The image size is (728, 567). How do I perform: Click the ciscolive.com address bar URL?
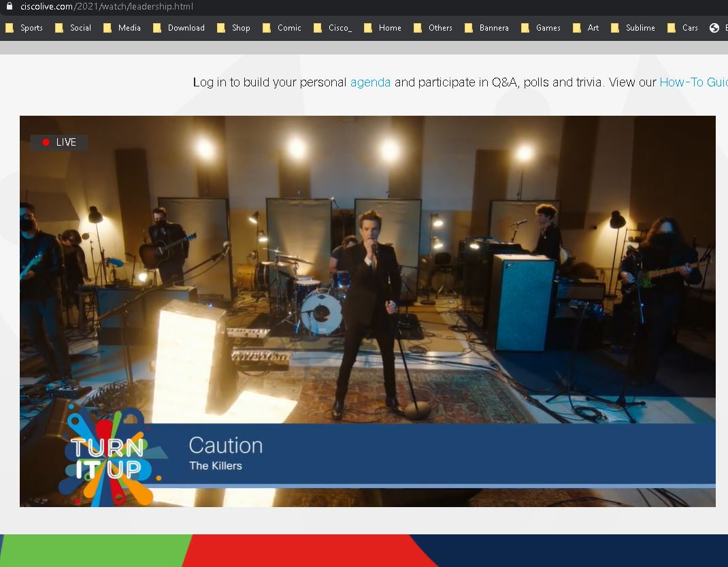click(x=107, y=7)
